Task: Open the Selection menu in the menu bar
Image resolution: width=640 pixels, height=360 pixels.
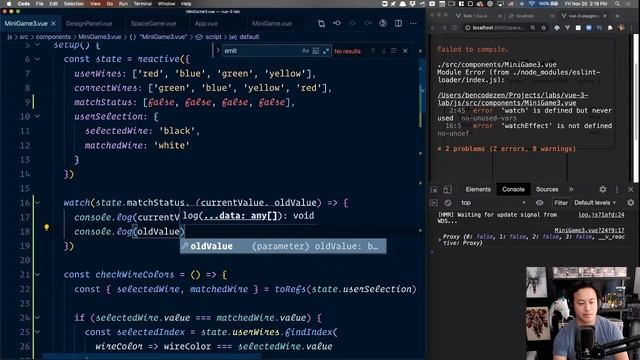Action: 74,4
